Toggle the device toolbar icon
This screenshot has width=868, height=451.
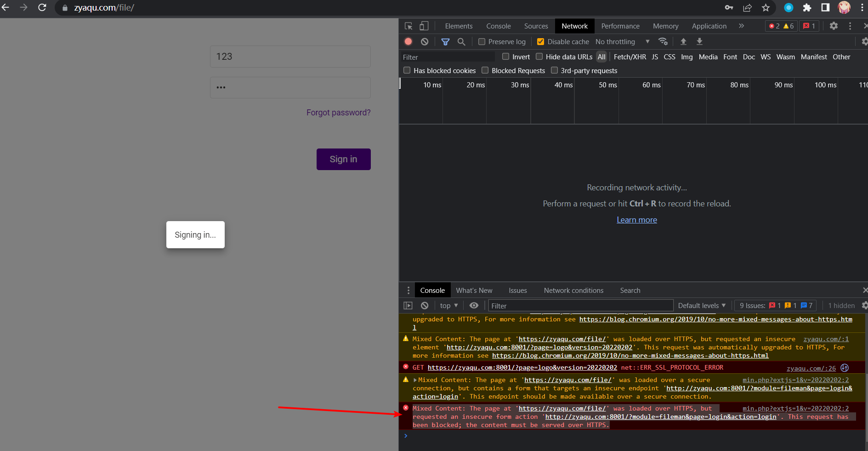tap(424, 26)
